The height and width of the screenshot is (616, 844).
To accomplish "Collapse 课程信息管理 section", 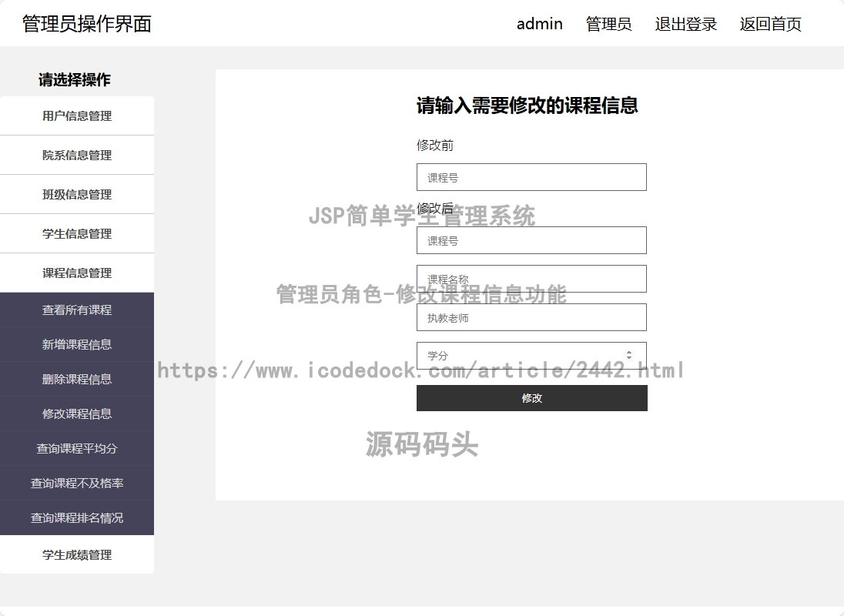I will pos(77,273).
